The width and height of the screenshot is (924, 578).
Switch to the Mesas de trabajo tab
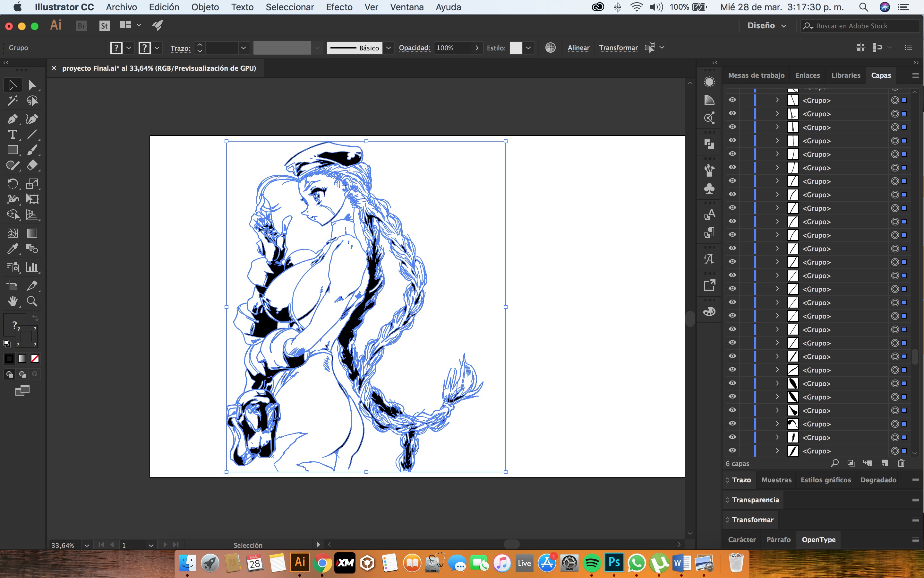pyautogui.click(x=756, y=75)
